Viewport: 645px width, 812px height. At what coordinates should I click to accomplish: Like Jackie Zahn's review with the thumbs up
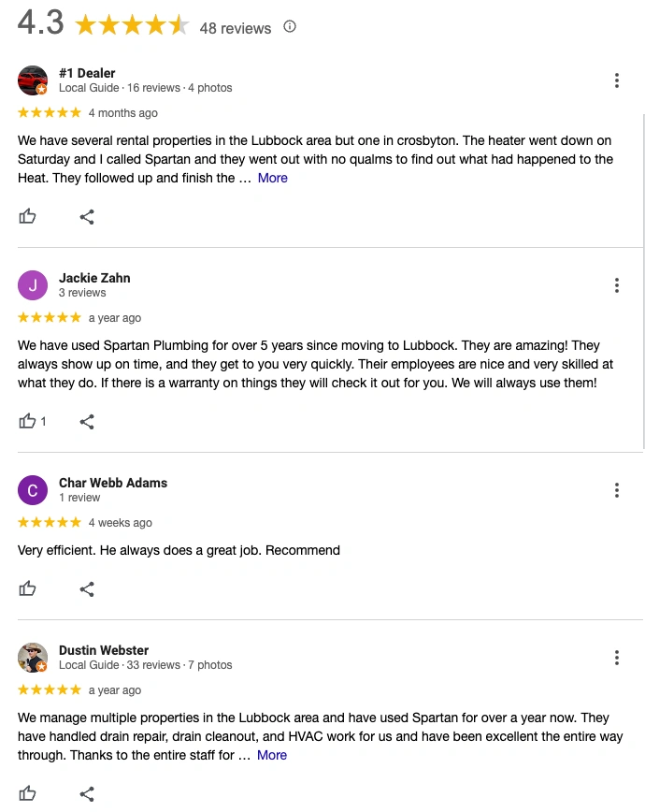pos(26,421)
